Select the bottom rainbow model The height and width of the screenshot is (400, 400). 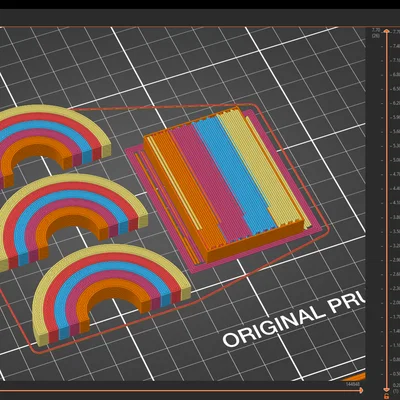point(110,290)
